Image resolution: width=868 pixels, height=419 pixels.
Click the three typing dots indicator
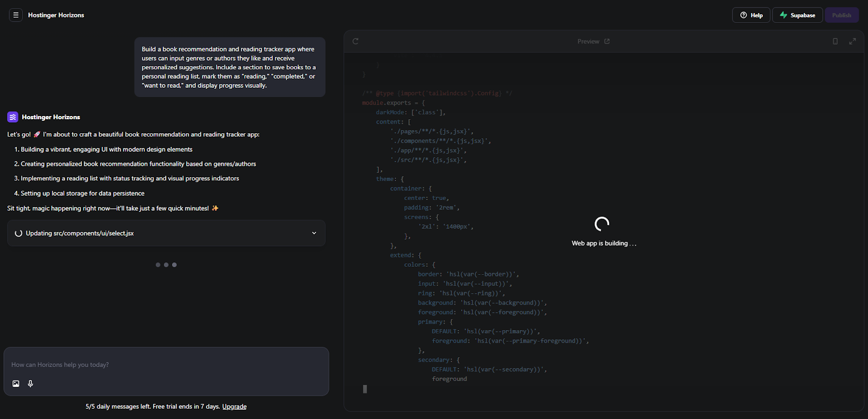pyautogui.click(x=166, y=265)
